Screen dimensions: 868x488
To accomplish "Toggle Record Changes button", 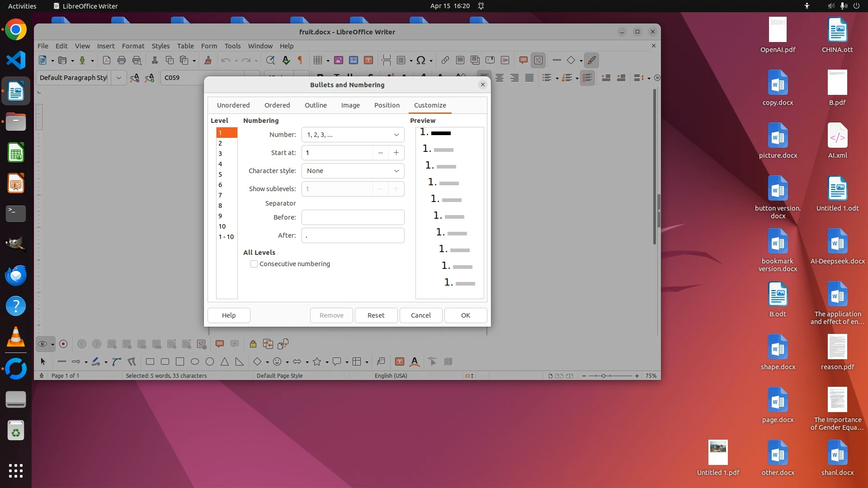I will [63, 344].
